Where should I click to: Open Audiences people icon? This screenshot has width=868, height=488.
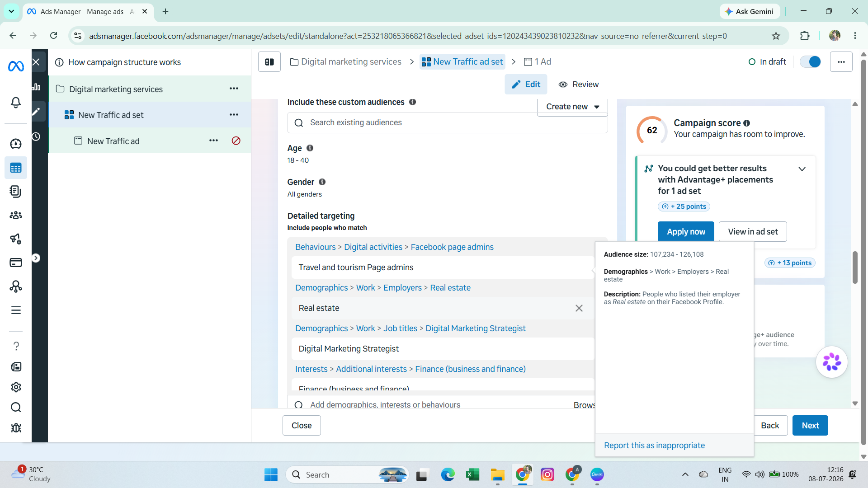(x=16, y=215)
